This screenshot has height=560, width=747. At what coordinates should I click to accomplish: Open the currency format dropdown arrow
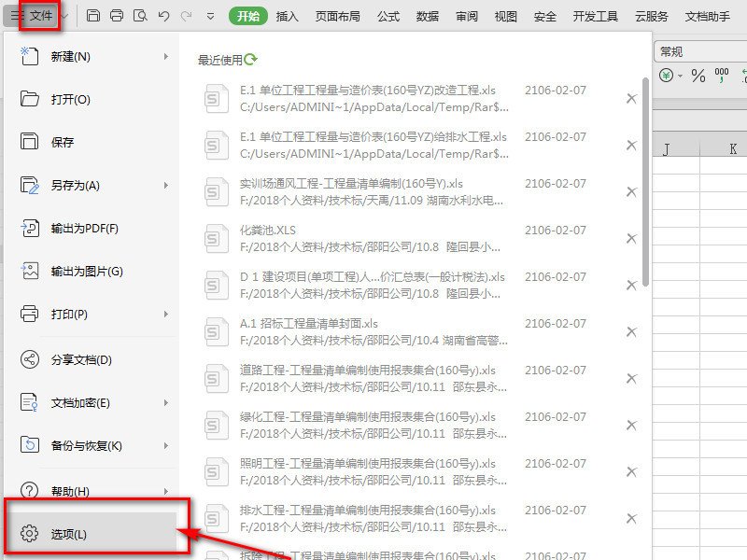click(680, 76)
